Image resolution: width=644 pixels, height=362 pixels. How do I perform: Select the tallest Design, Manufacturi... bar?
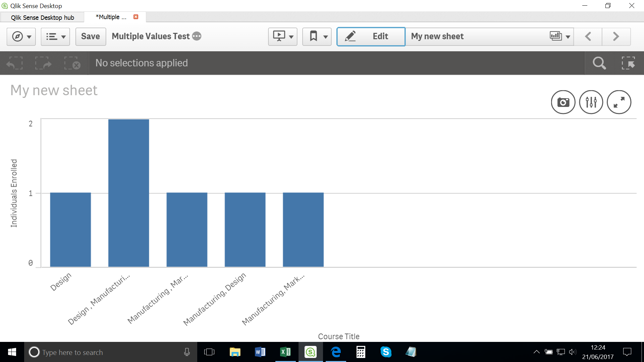pos(128,193)
